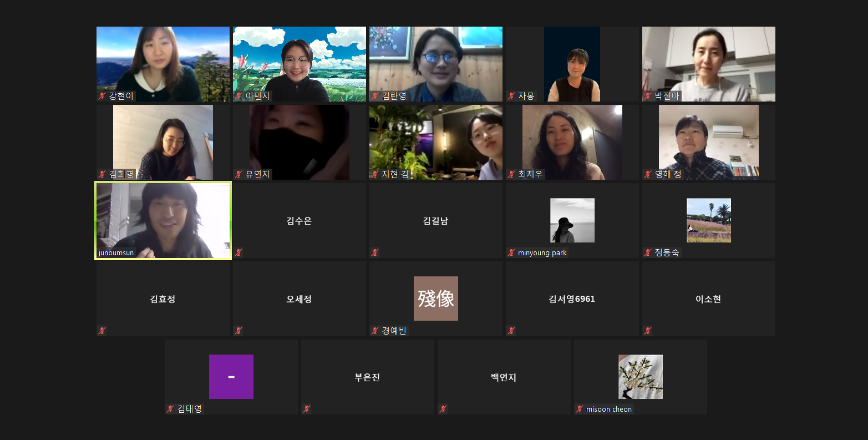
Task: Select 강현이's video with the mountain background
Action: (x=163, y=64)
